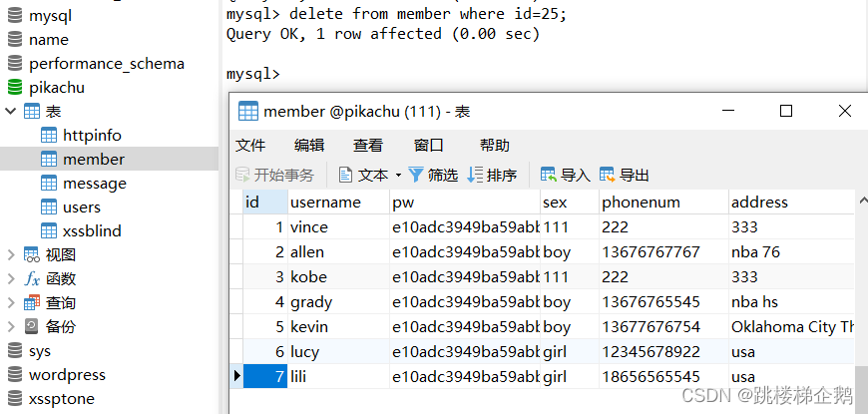Click the 查询 query icon
This screenshot has height=414, width=868.
[x=32, y=302]
